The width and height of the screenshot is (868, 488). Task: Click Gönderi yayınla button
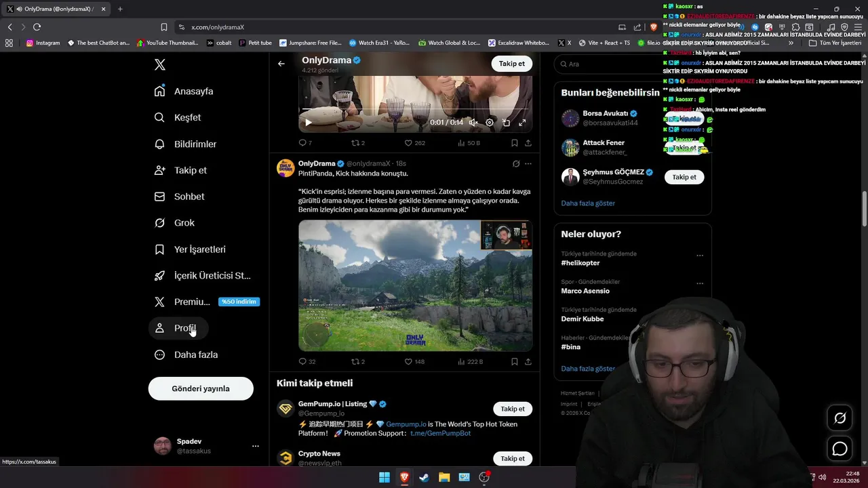[x=201, y=388]
